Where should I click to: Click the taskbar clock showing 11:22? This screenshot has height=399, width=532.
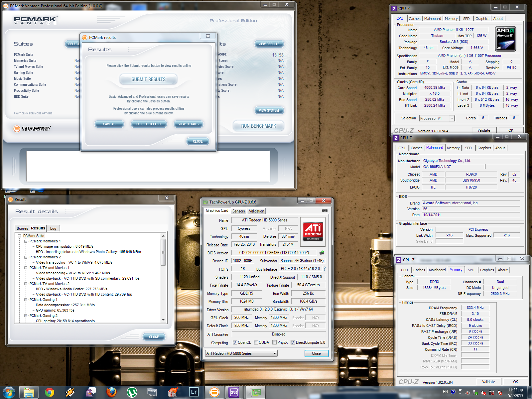[515, 393]
